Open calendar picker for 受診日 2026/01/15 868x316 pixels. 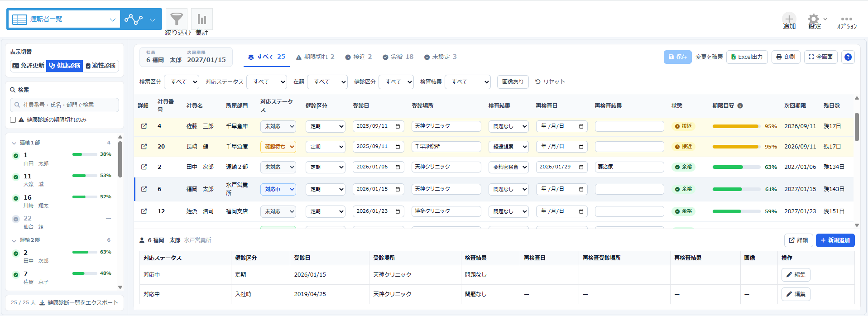tap(398, 189)
